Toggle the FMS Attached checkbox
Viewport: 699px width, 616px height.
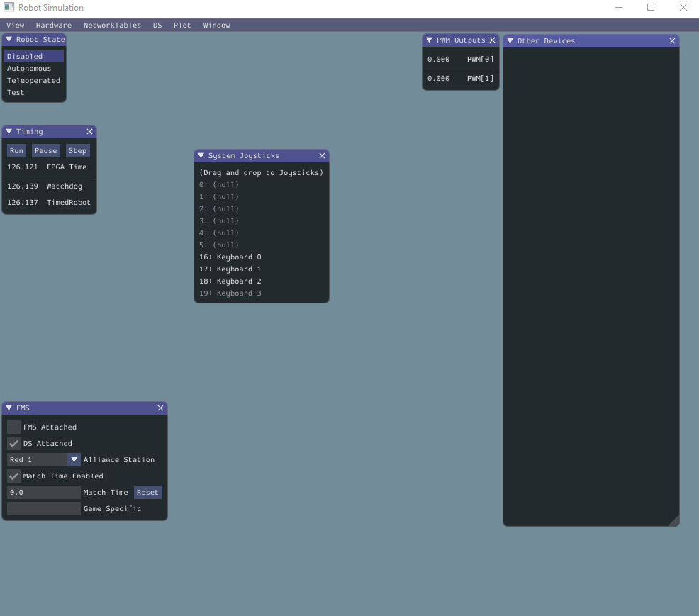[x=13, y=427]
